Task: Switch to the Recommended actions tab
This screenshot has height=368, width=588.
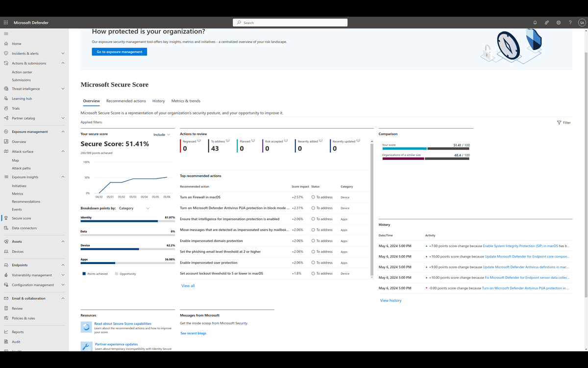Action: click(x=126, y=101)
